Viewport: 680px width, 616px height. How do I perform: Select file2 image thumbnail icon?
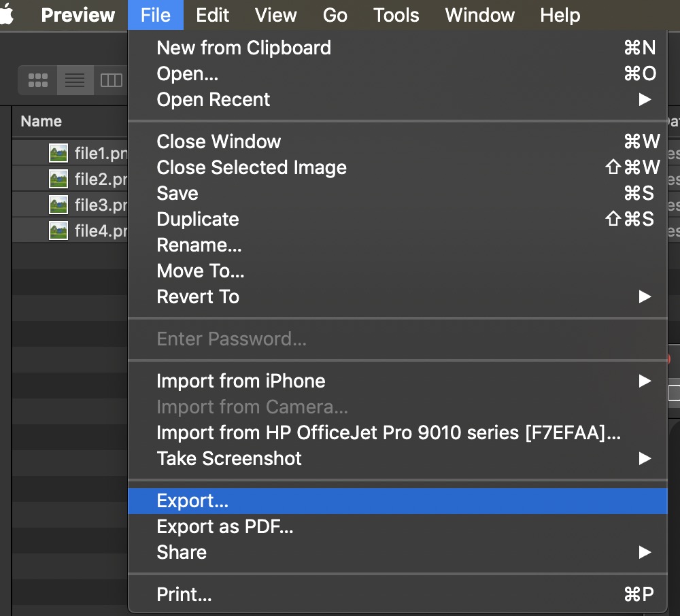[58, 179]
